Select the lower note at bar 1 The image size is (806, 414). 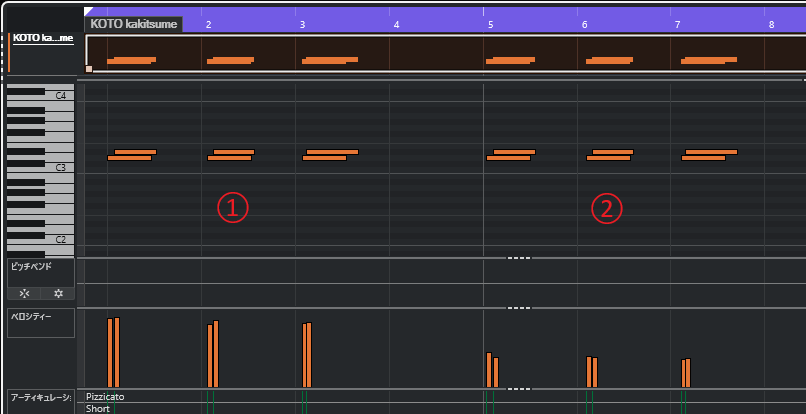(130, 158)
